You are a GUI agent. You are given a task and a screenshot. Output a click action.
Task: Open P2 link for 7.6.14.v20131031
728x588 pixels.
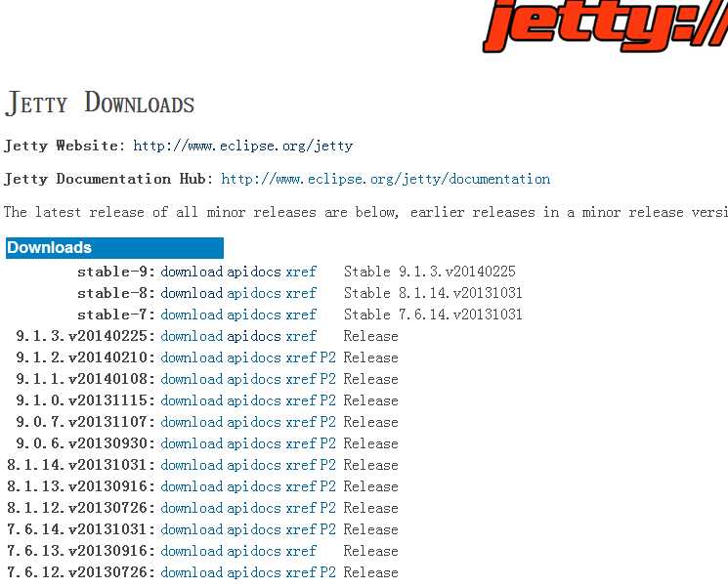pos(327,529)
